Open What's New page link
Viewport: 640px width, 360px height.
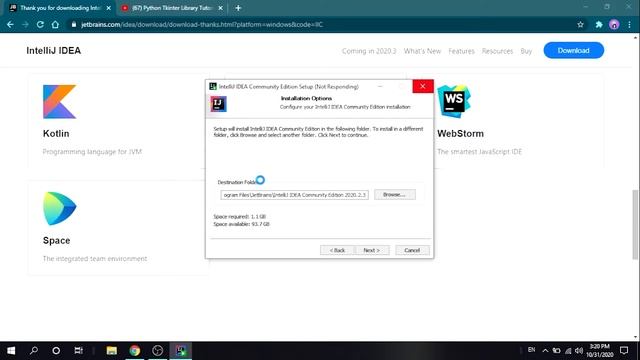tap(422, 51)
